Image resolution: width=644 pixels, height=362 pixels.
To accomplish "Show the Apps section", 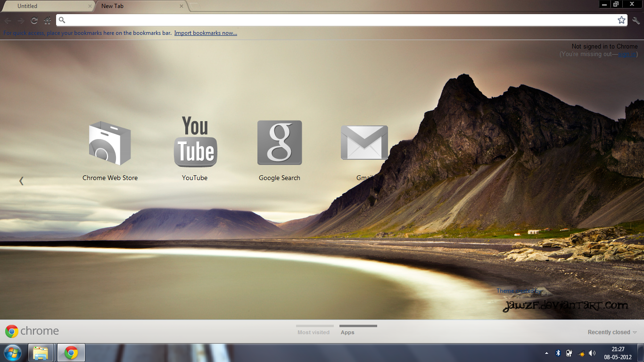I will click(358, 330).
